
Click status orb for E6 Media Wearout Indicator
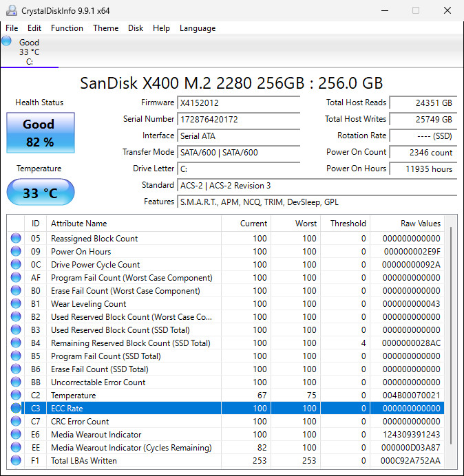coord(16,434)
